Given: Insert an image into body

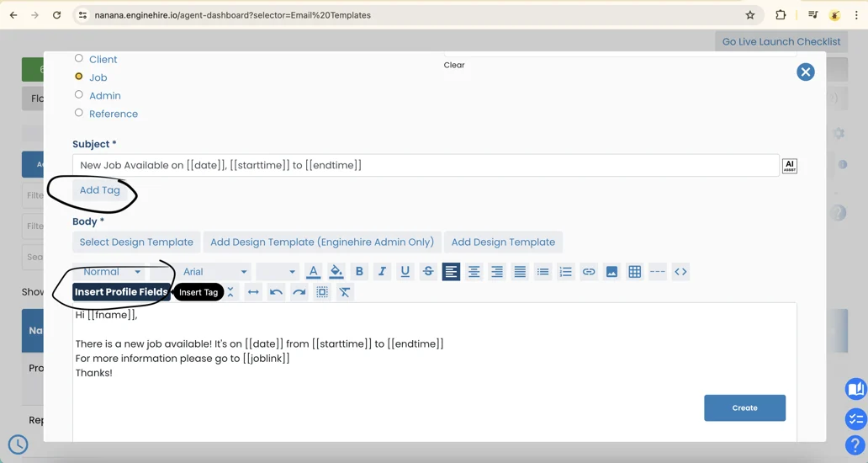Looking at the screenshot, I should click(x=611, y=271).
